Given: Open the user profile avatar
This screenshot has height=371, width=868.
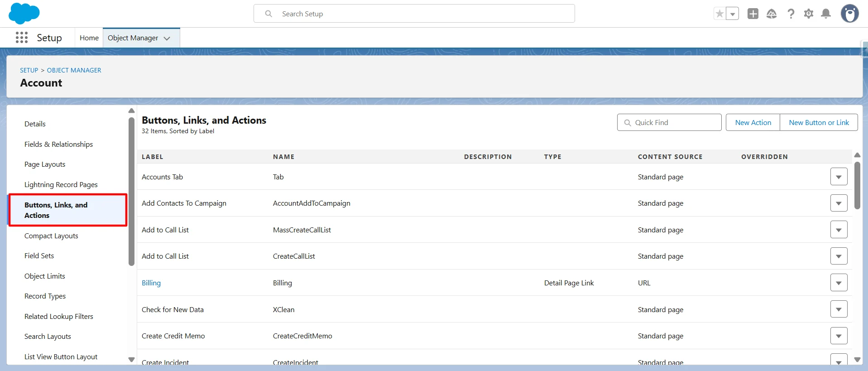Looking at the screenshot, I should (850, 14).
